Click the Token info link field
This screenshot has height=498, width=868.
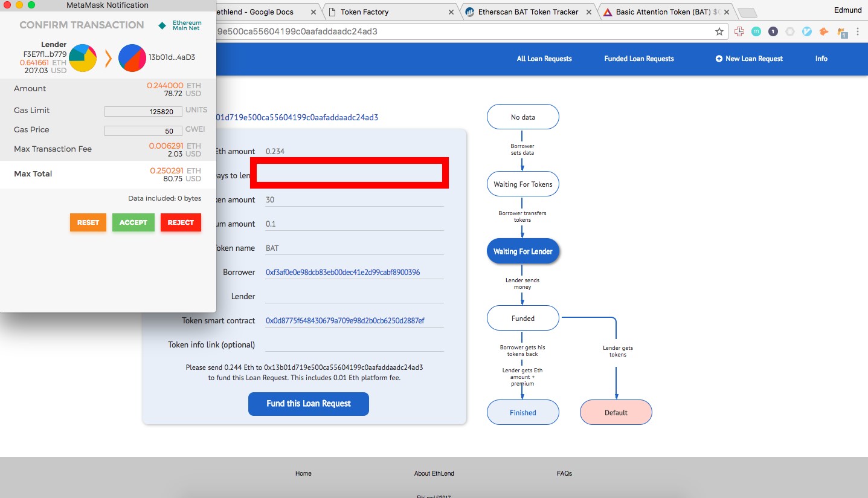click(355, 344)
